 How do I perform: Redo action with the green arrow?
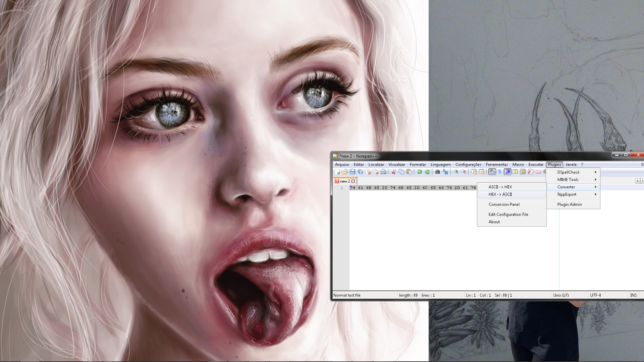pos(427,172)
